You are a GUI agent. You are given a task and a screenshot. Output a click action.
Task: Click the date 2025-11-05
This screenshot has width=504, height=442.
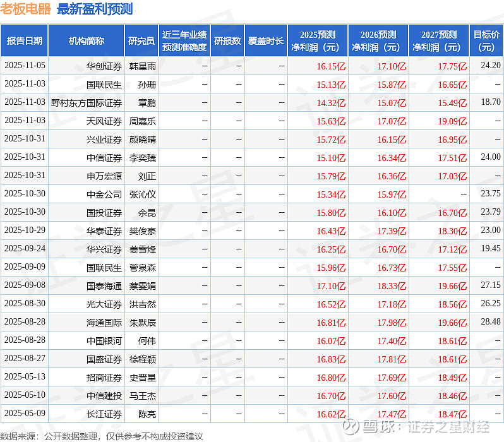[x=25, y=65]
